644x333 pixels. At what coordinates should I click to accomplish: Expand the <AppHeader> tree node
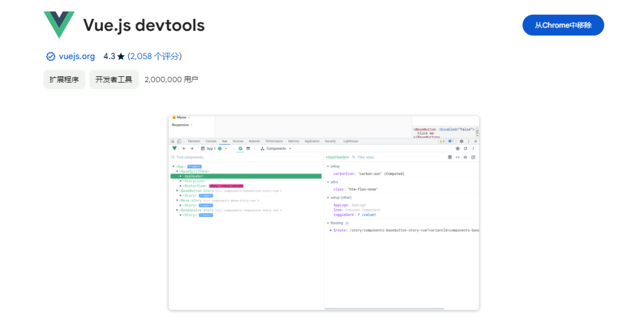coord(181,176)
